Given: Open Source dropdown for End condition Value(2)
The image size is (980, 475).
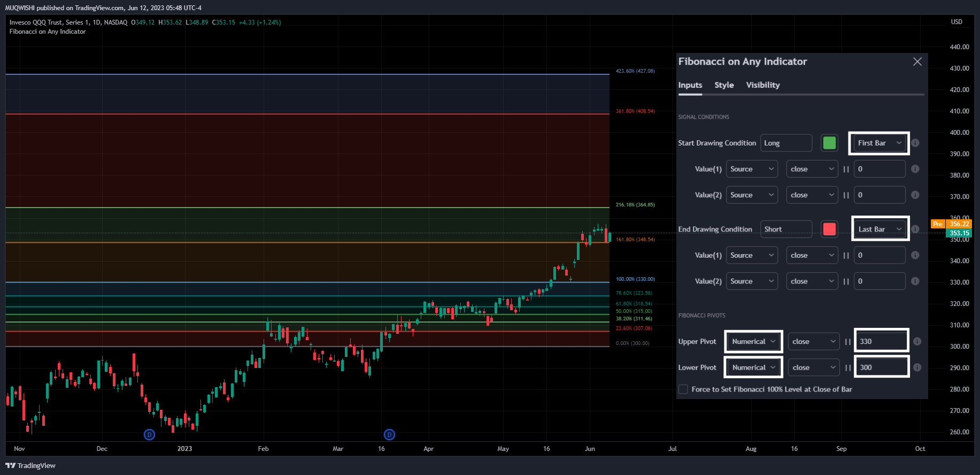Looking at the screenshot, I should (x=752, y=281).
